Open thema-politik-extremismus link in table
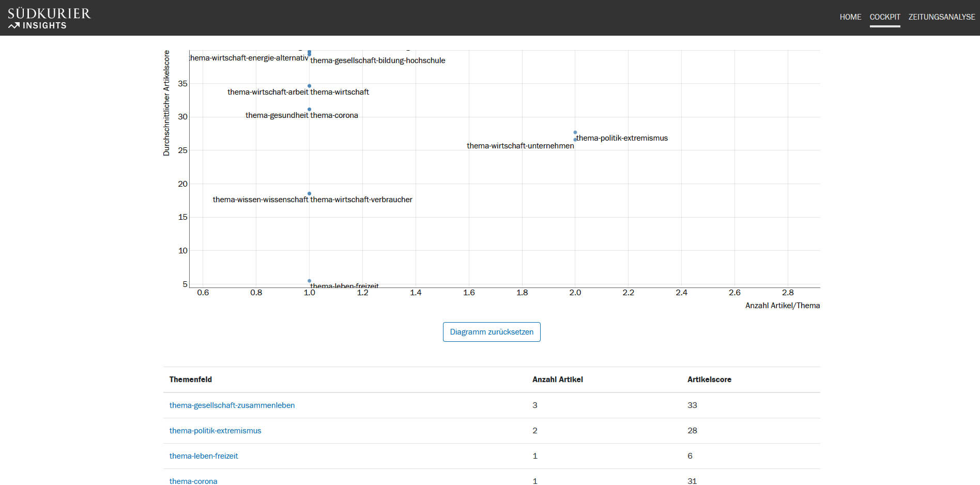Image resolution: width=980 pixels, height=485 pixels. coord(215,431)
